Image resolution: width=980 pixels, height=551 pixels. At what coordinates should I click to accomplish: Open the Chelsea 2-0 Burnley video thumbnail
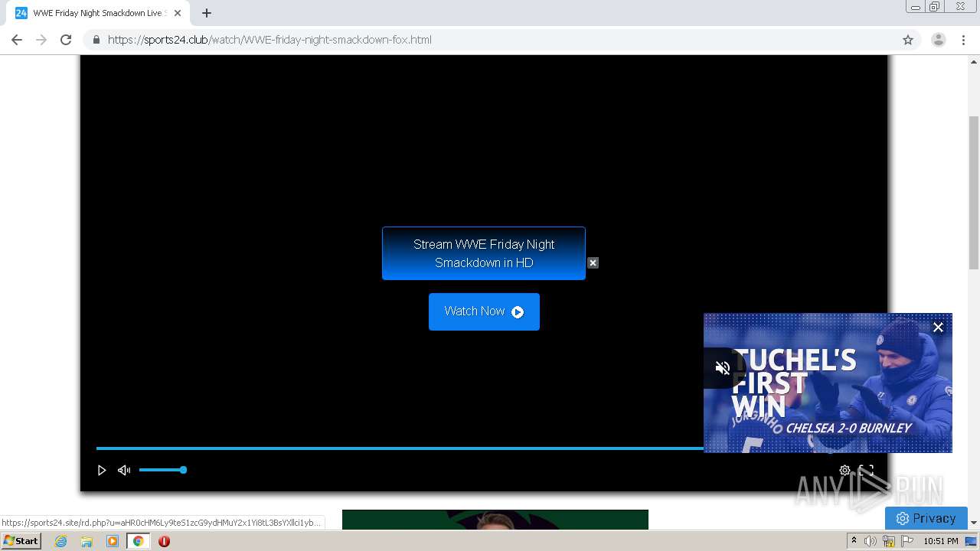pyautogui.click(x=828, y=383)
